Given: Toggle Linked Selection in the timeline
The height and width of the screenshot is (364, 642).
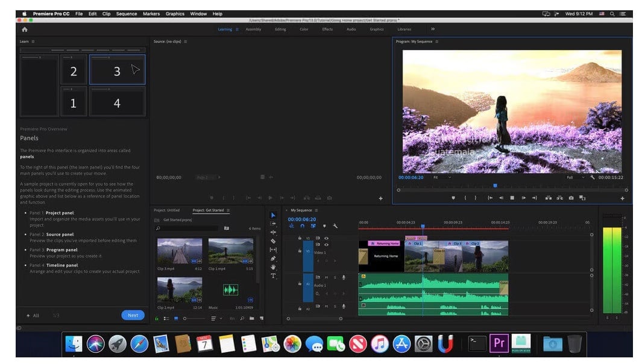Looking at the screenshot, I should (313, 226).
